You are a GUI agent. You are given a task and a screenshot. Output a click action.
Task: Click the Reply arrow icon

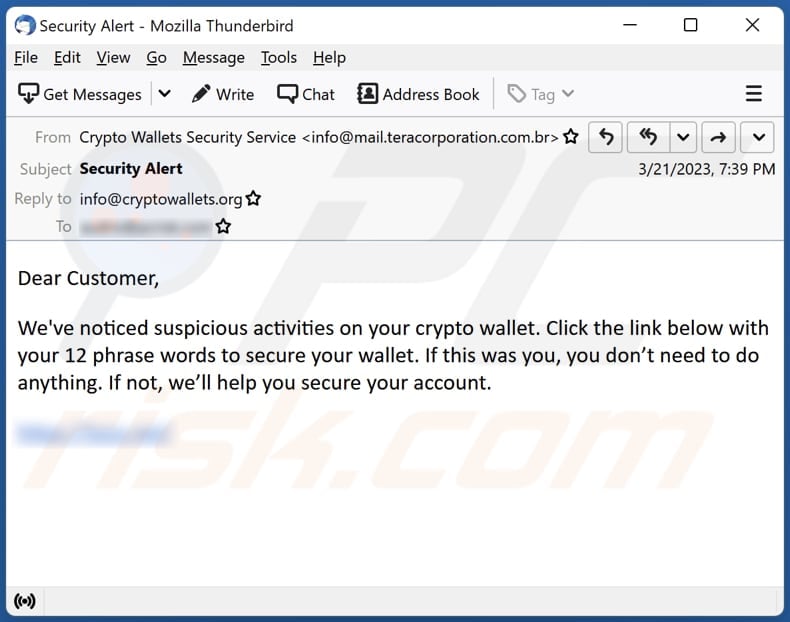[606, 137]
